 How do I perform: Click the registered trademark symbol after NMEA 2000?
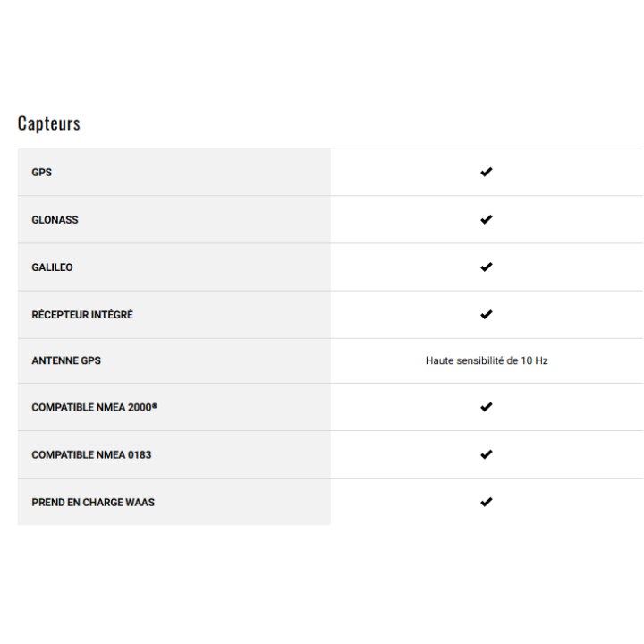click(x=155, y=405)
